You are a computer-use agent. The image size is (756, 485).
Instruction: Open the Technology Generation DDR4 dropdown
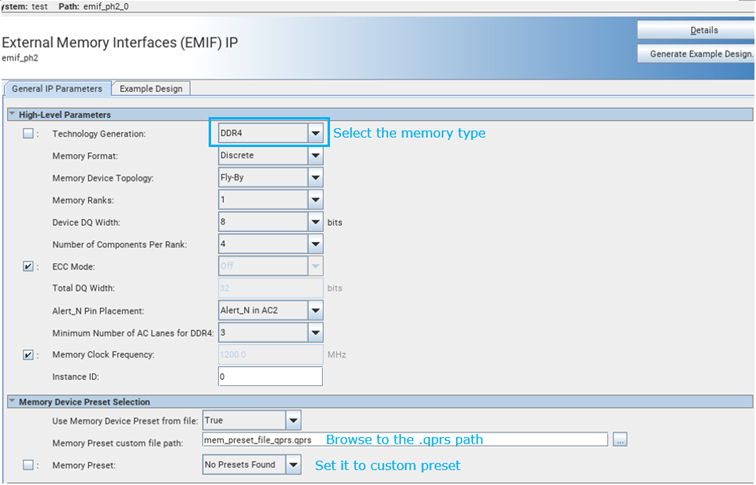click(x=270, y=133)
